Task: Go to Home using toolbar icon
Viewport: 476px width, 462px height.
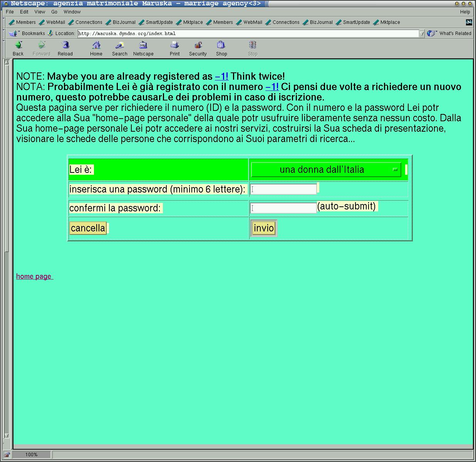Action: (x=96, y=45)
